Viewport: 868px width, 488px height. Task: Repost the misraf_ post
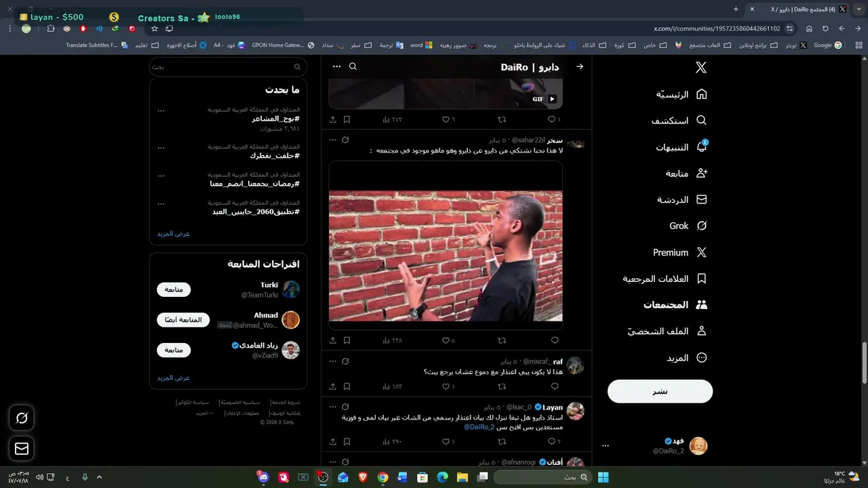502,386
